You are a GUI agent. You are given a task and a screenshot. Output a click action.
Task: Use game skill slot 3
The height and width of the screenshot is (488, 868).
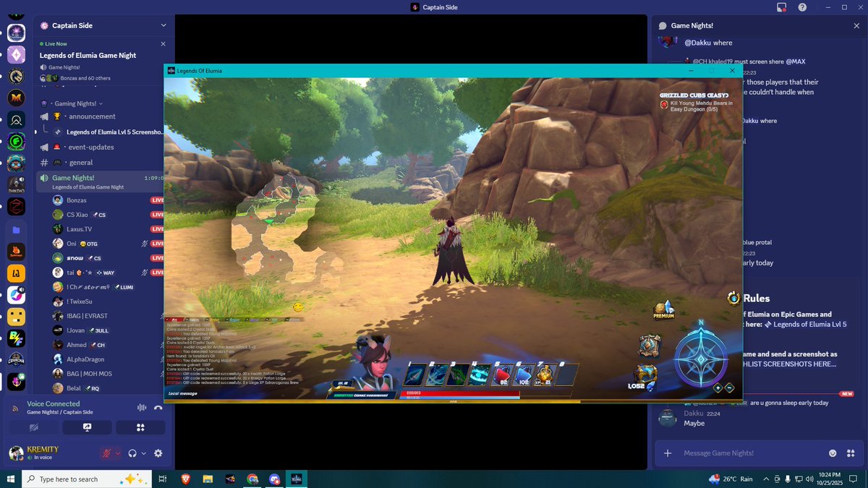[459, 374]
